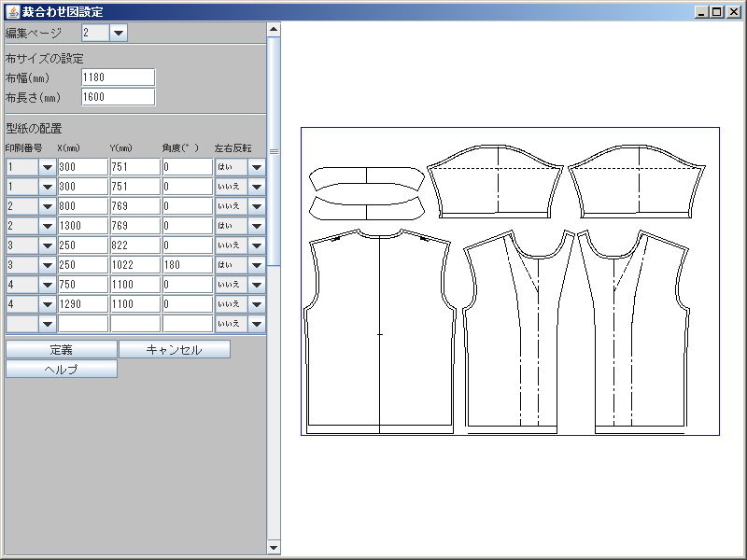Screen dimensions: 747x560
Task: Open print number dropdown in the Y 822 row
Action: coord(48,245)
